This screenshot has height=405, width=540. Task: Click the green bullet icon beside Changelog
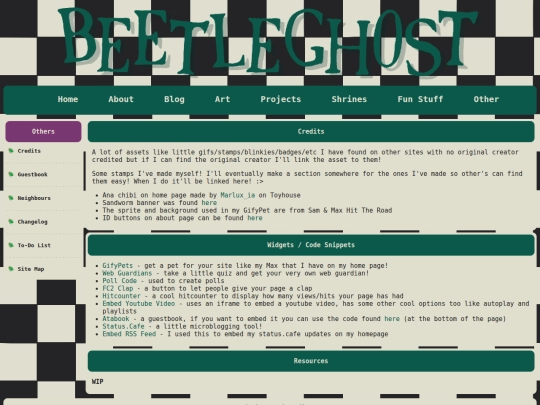point(11,221)
